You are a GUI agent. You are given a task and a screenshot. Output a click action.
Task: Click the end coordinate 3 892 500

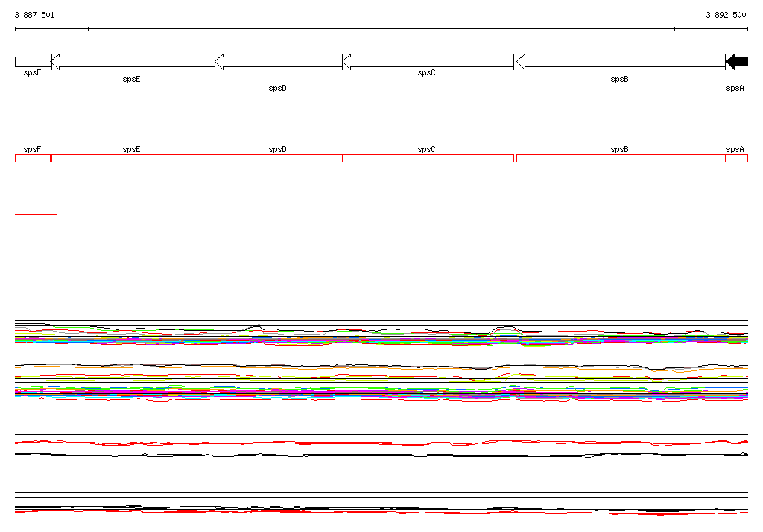click(726, 15)
